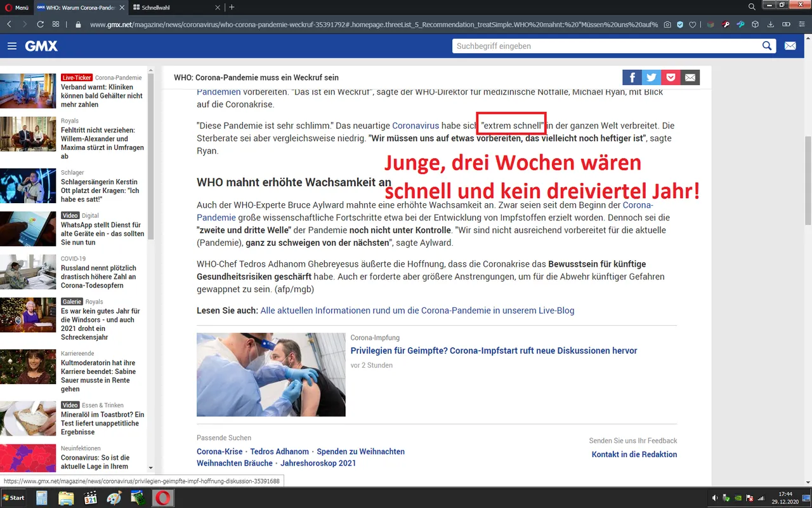
Task: Click the tab search magnifier in title bar
Action: 752,7
